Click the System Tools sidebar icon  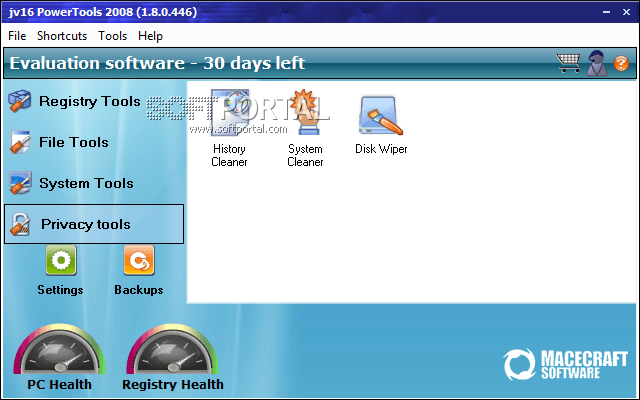20,183
